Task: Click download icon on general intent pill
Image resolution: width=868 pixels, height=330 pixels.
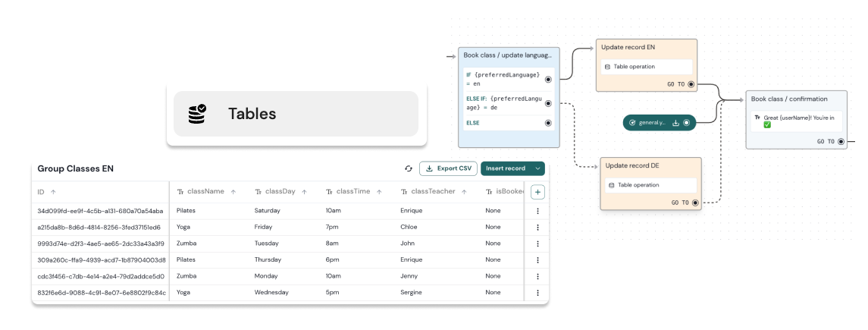Action: click(675, 122)
